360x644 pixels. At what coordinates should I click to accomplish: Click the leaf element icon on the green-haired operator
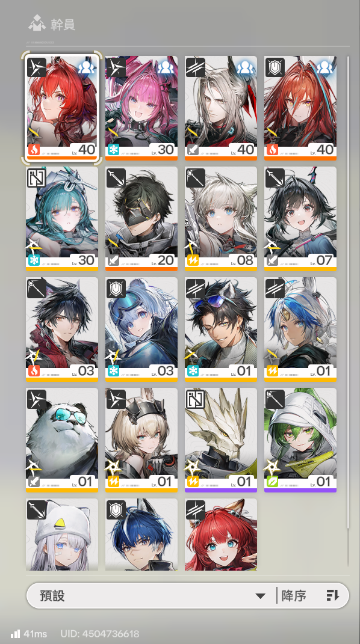click(272, 482)
